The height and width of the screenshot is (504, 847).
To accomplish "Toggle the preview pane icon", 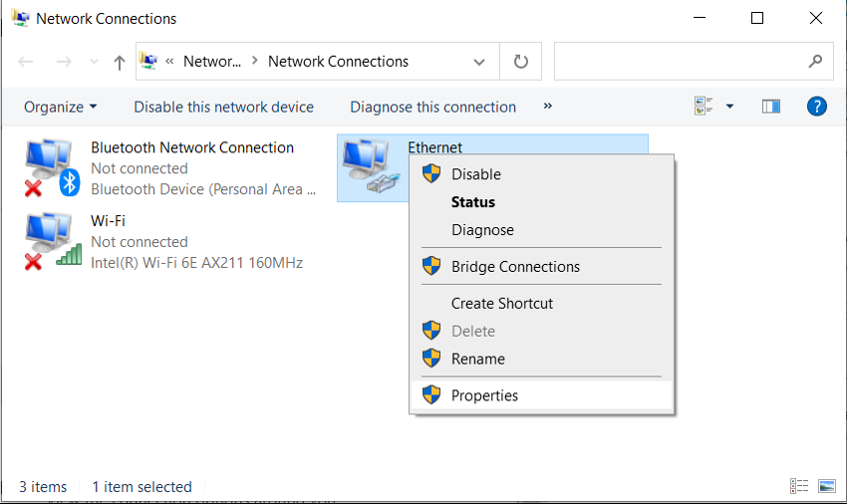I will pyautogui.click(x=770, y=107).
